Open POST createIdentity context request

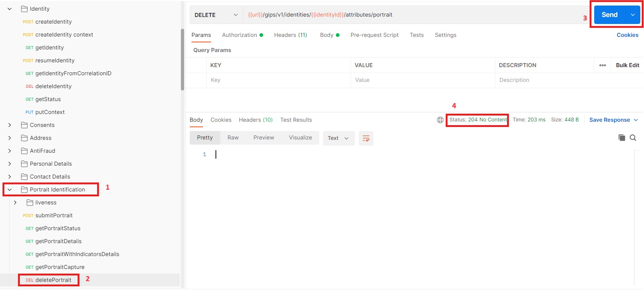pos(58,35)
